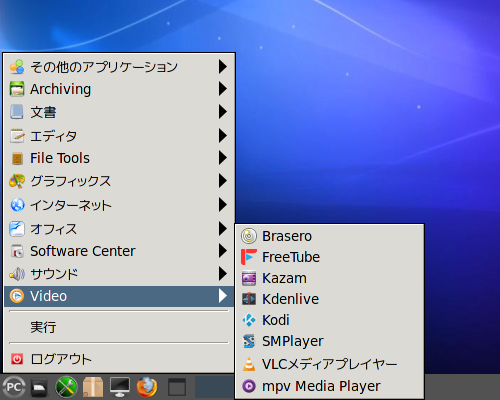Open the file manager drive icon in taskbar
The height and width of the screenshot is (400, 500).
pyautogui.click(x=39, y=387)
